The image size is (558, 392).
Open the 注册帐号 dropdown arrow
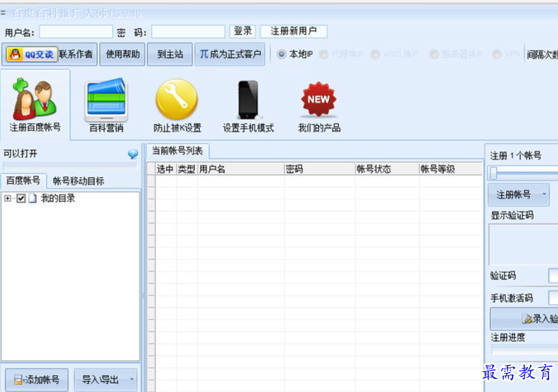coord(544,194)
